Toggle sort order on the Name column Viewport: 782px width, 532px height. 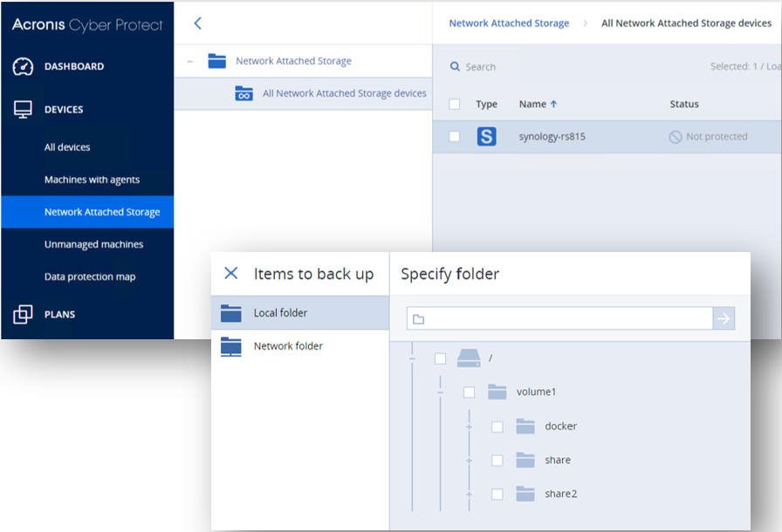coord(536,104)
